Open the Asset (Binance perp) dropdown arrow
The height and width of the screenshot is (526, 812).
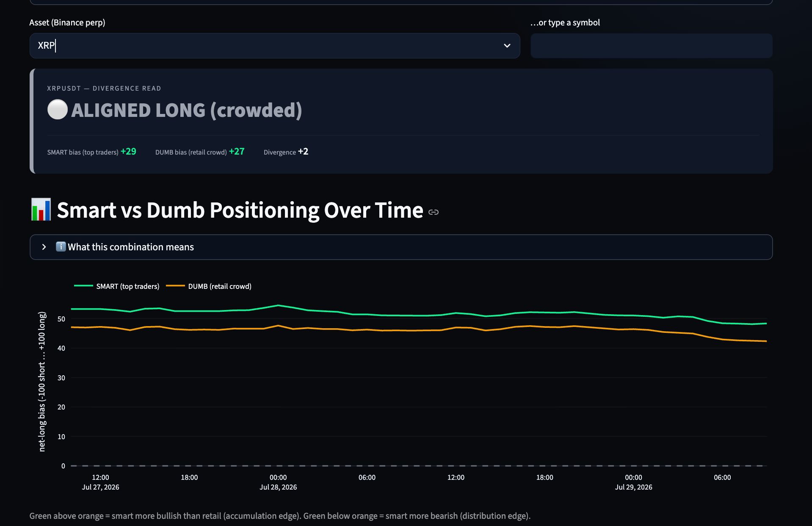pos(507,46)
